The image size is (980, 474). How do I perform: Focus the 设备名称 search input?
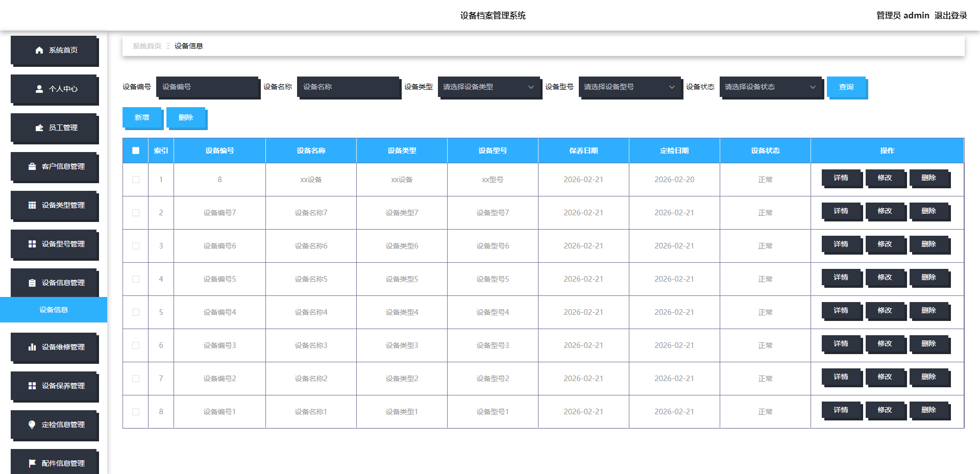tap(348, 87)
